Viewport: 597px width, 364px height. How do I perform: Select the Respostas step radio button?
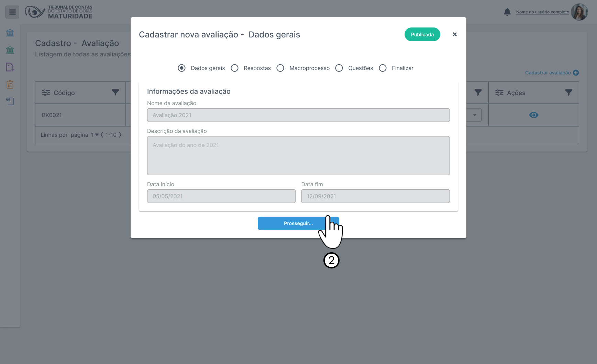[235, 68]
